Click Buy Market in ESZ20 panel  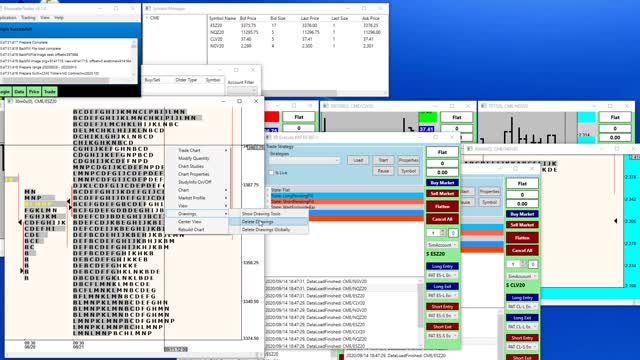point(442,183)
